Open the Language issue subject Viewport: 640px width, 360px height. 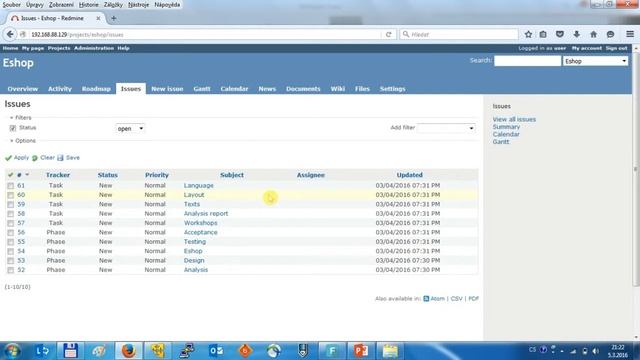click(198, 186)
